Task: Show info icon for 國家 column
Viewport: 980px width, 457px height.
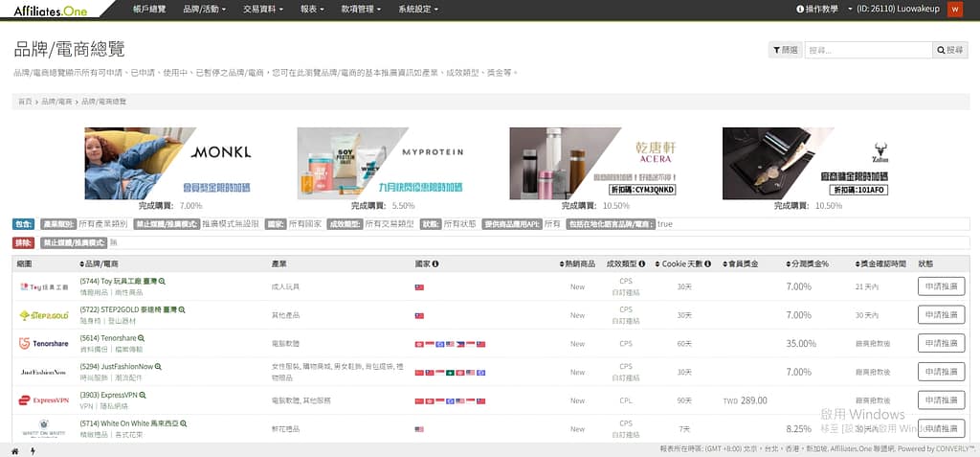Action: click(x=435, y=264)
